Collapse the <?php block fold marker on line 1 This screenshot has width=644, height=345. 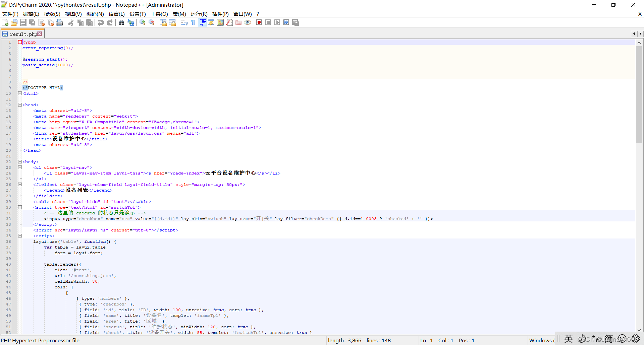pos(20,42)
